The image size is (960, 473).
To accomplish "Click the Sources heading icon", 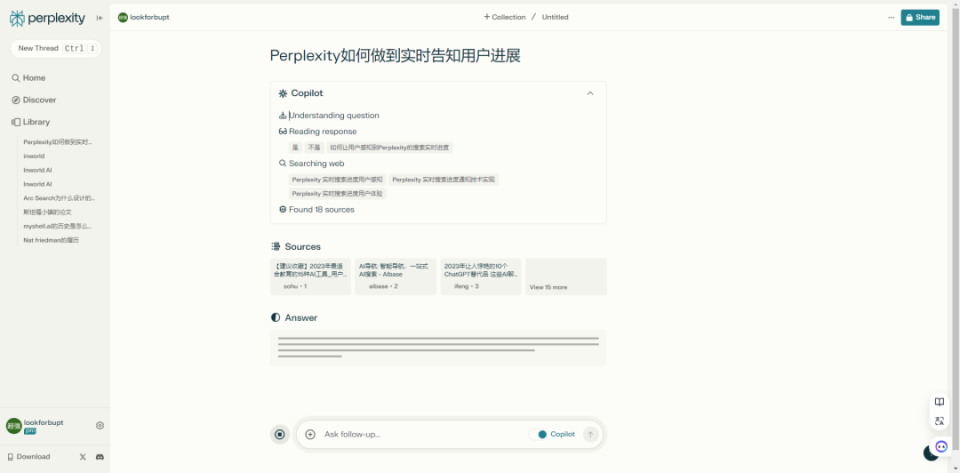I will (276, 247).
